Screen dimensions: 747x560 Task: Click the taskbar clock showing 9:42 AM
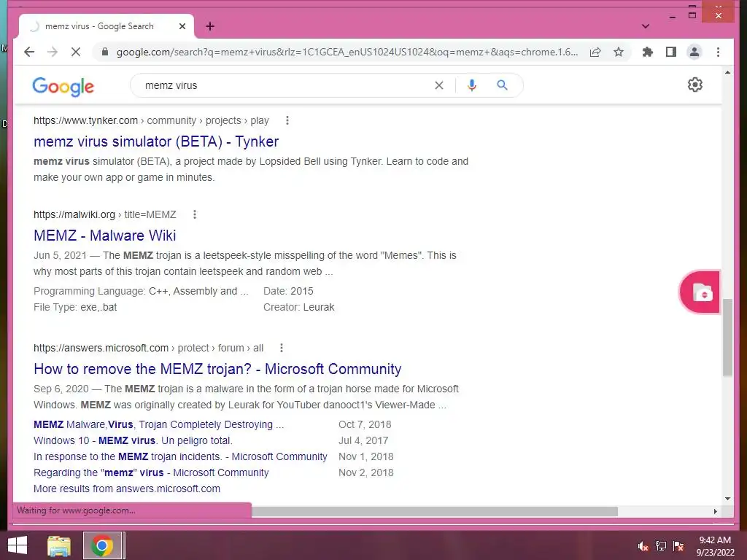point(715,546)
